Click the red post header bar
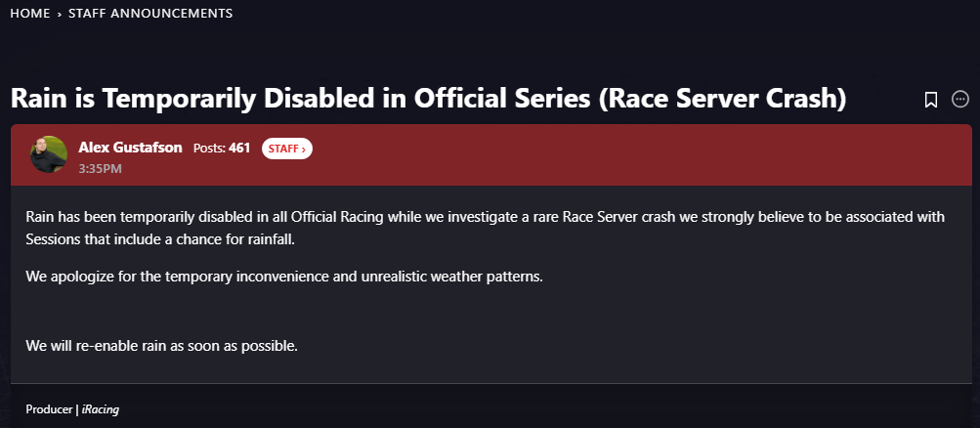The image size is (980, 428). click(x=635, y=154)
